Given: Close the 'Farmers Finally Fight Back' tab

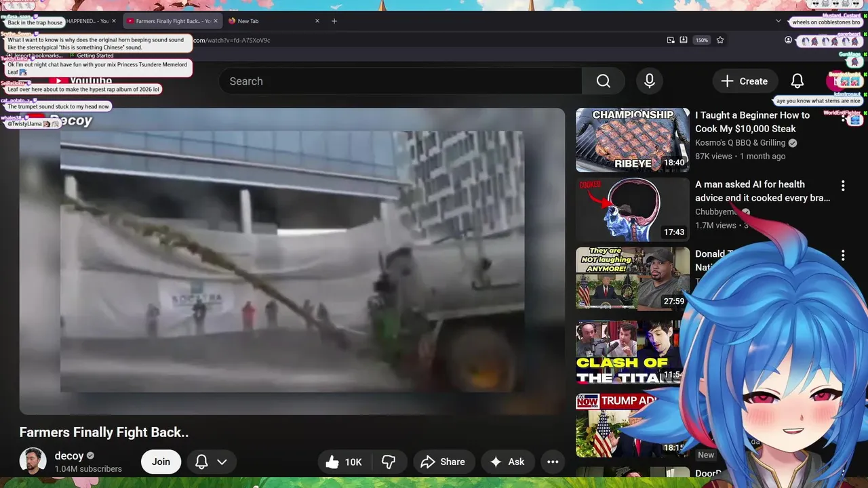Looking at the screenshot, I should [x=216, y=21].
